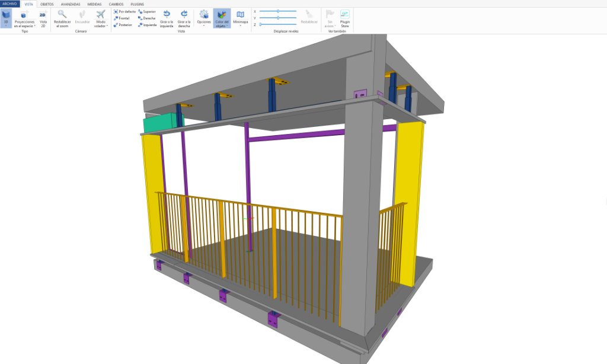Choose the Posterior view button
Viewport: 607px width, 364px height.
pos(123,25)
